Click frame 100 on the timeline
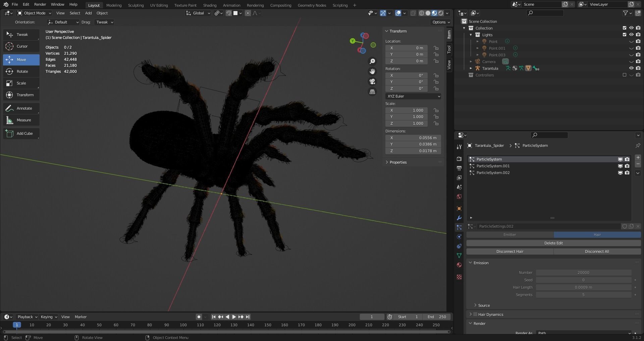The height and width of the screenshot is (341, 644). click(183, 325)
